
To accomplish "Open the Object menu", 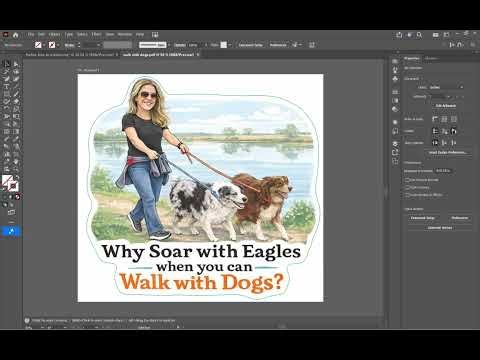I will pyautogui.click(x=54, y=34).
